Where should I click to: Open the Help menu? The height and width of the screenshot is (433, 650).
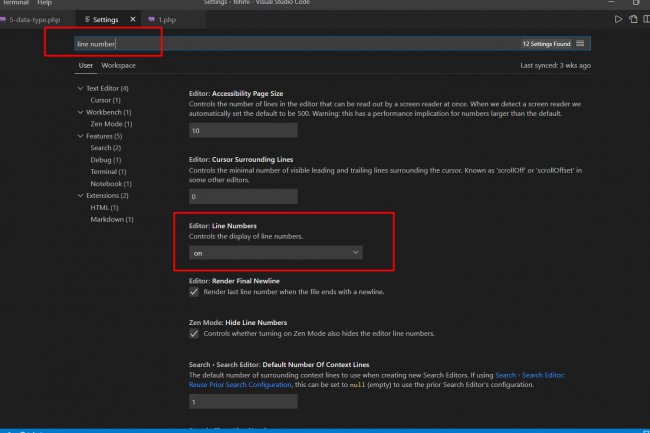tap(44, 3)
